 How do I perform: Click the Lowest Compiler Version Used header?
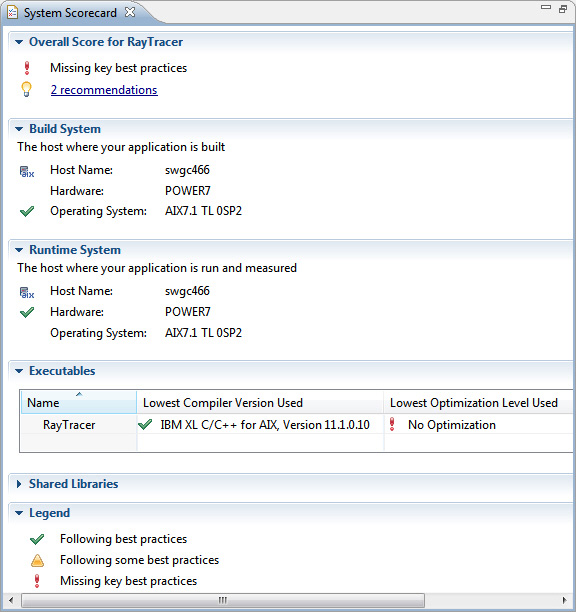point(260,402)
